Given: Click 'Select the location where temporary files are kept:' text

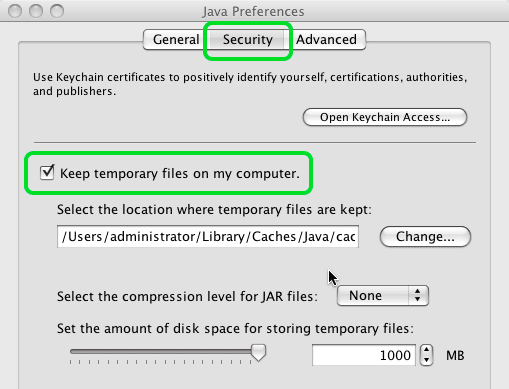Looking at the screenshot, I should pyautogui.click(x=214, y=210).
